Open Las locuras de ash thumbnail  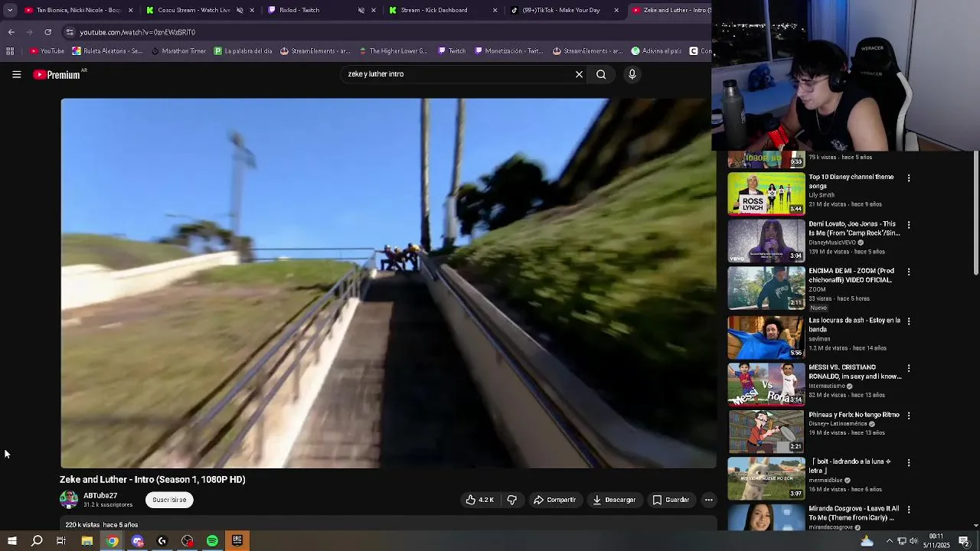click(766, 337)
